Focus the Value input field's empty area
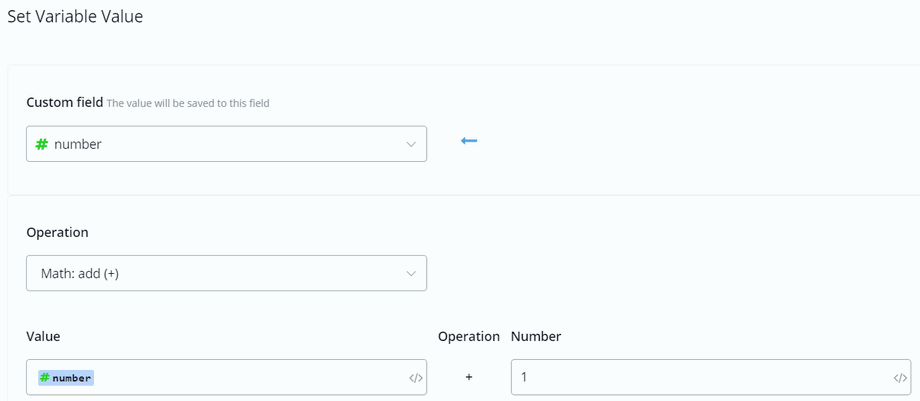The height and width of the screenshot is (401, 920). point(250,378)
